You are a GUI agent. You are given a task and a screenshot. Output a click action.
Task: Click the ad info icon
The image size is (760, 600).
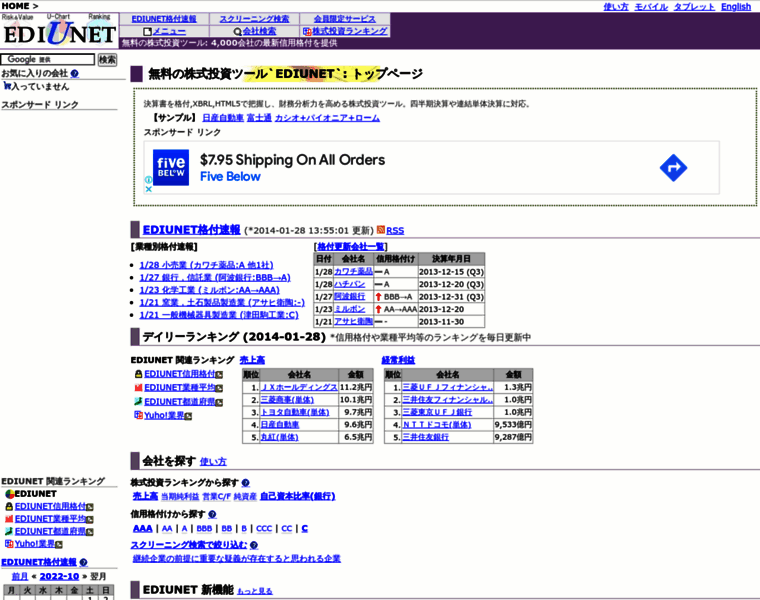pos(148,180)
